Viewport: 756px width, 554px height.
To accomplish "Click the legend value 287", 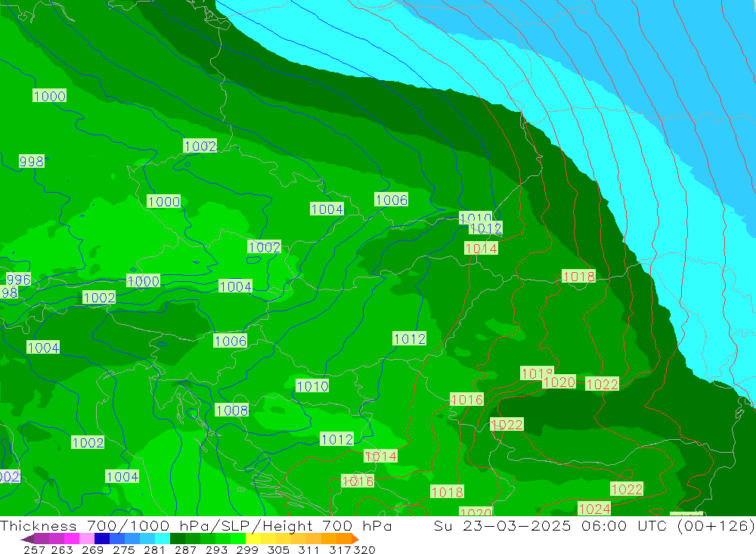I will pos(184,549).
